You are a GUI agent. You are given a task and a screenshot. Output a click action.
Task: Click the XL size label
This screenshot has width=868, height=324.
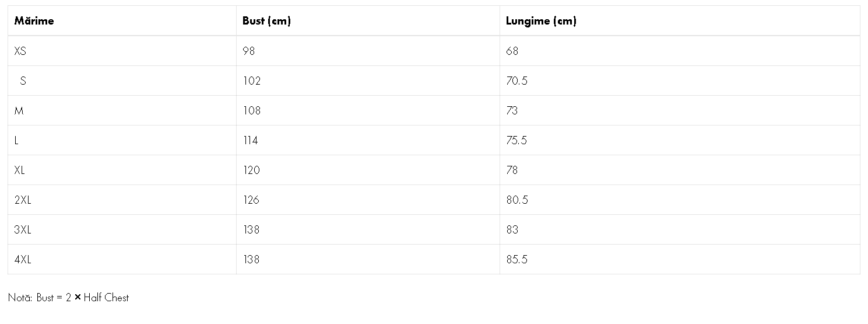pos(20,170)
